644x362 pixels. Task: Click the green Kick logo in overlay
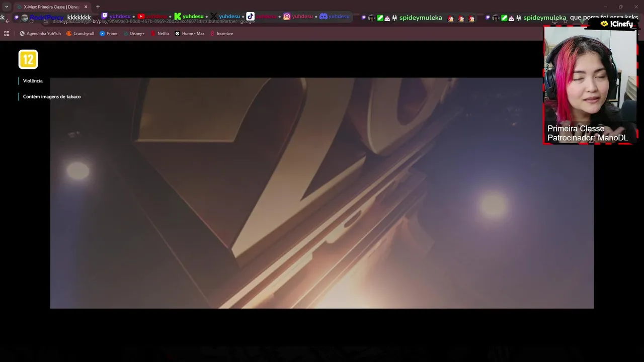(178, 16)
